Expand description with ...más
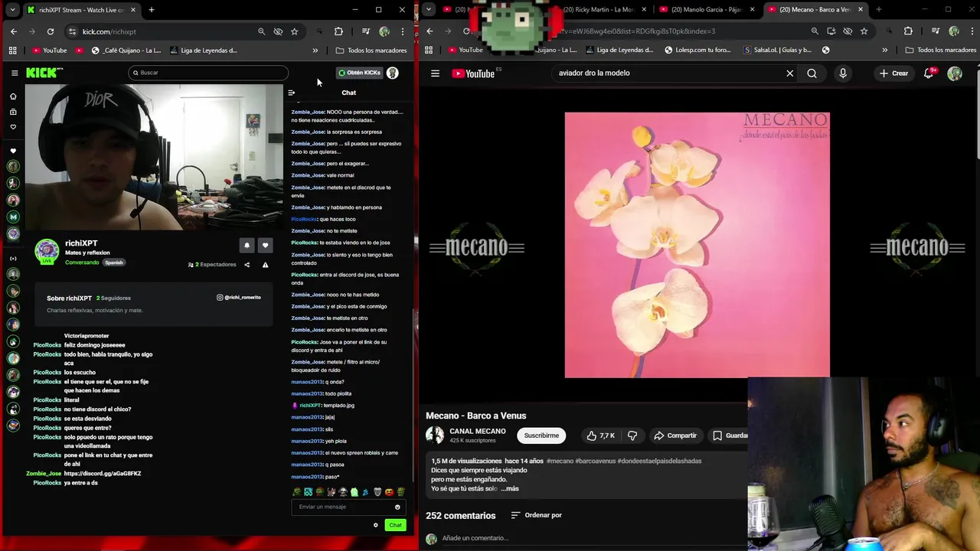Screen dimensions: 980x551 coord(510,488)
